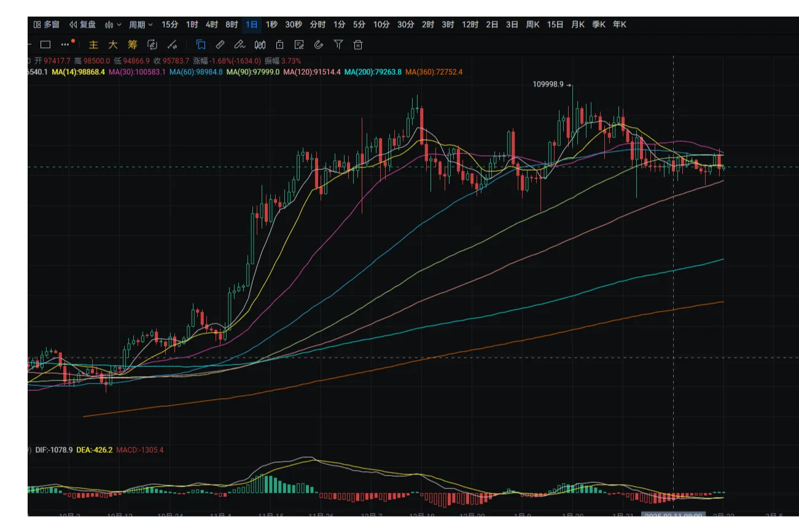Click the MA(200) indicator label
The width and height of the screenshot is (799, 532).
373,72
